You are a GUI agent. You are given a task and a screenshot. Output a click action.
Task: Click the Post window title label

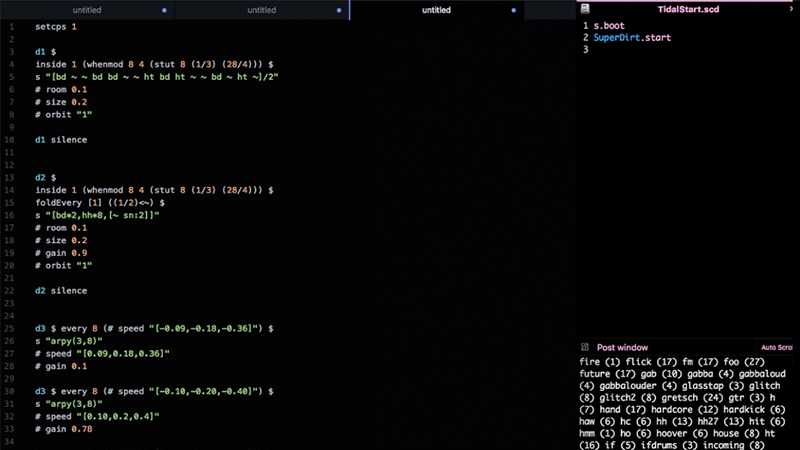tap(622, 347)
